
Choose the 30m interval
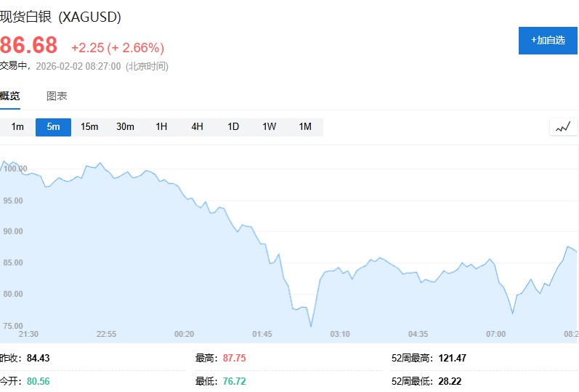[125, 127]
